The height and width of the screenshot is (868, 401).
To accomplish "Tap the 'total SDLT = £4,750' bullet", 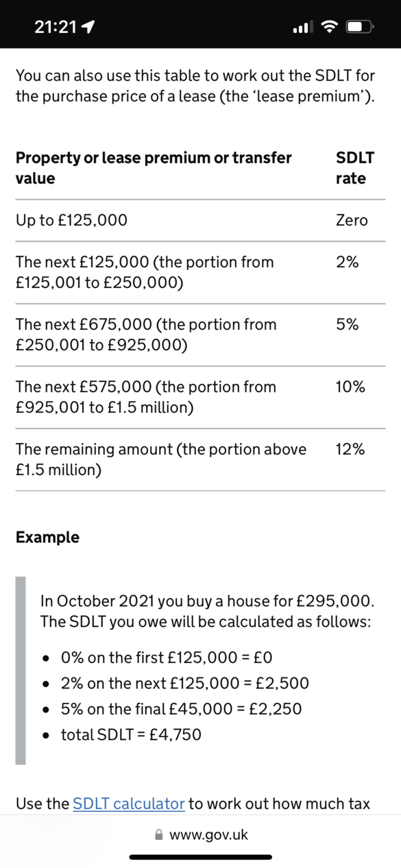I will [131, 735].
